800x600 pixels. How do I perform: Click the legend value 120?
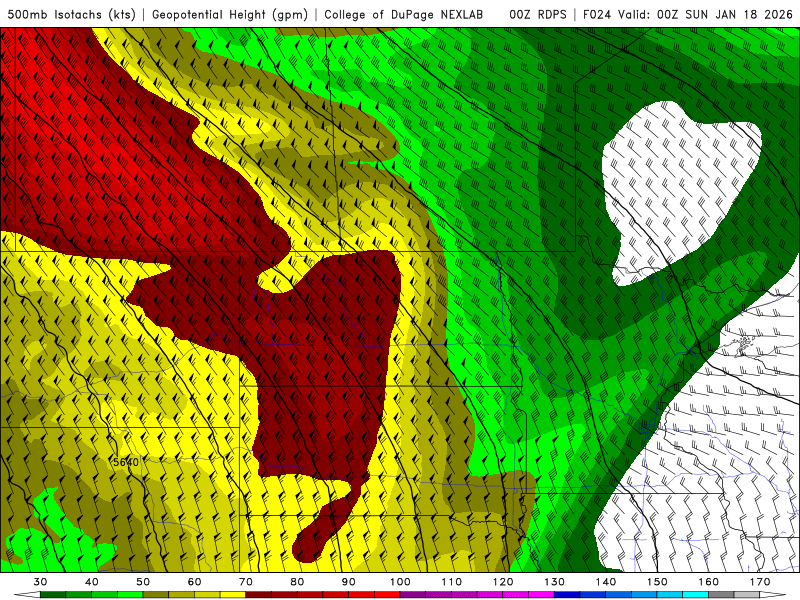503,582
